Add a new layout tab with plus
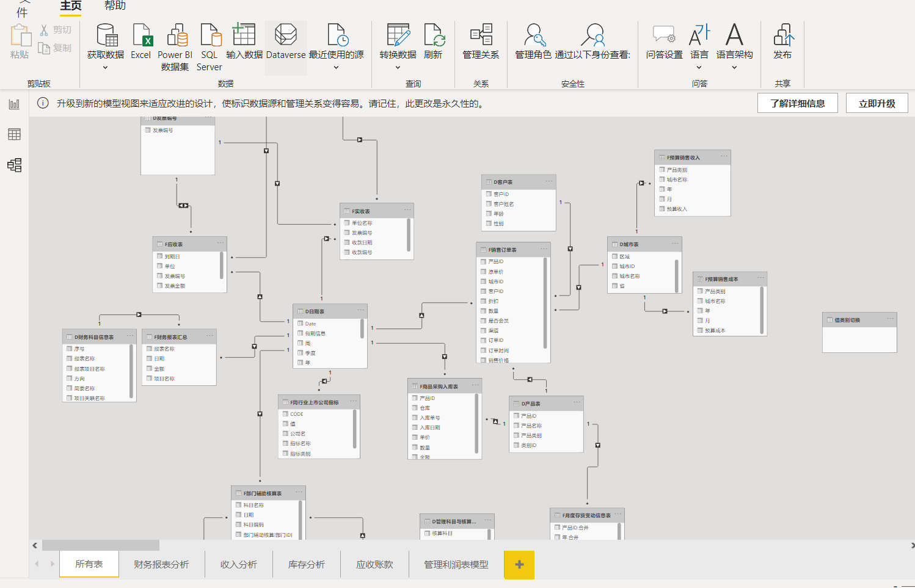915x588 pixels. 519,565
